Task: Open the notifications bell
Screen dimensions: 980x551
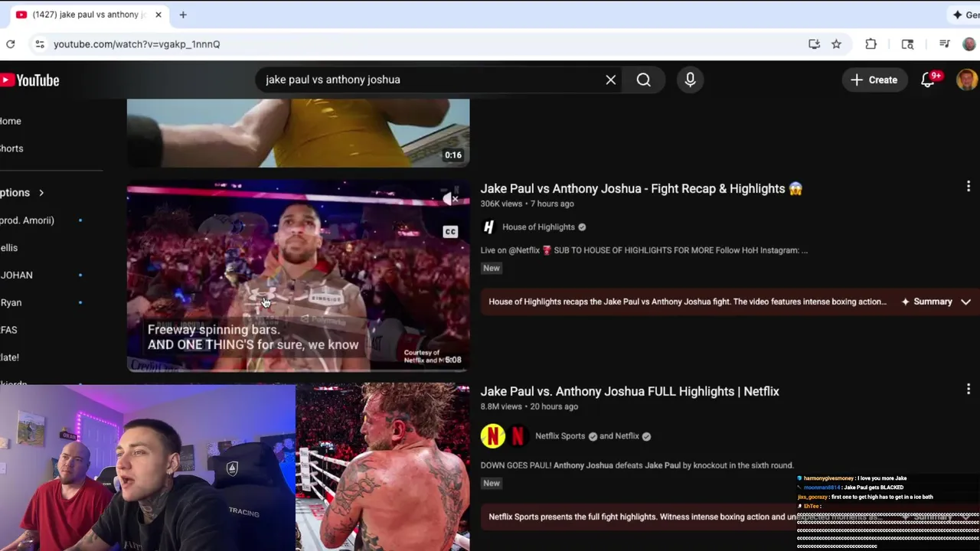Action: pyautogui.click(x=928, y=80)
